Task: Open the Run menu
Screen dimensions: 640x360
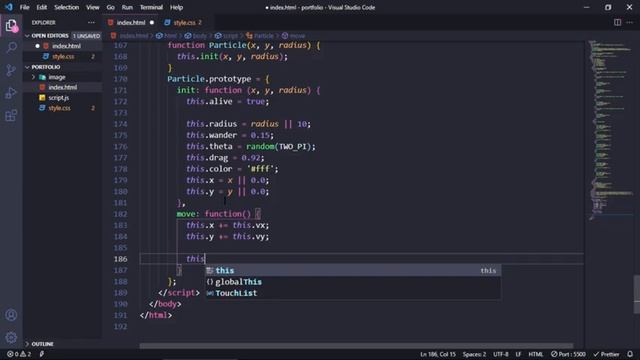Action: 127,7
